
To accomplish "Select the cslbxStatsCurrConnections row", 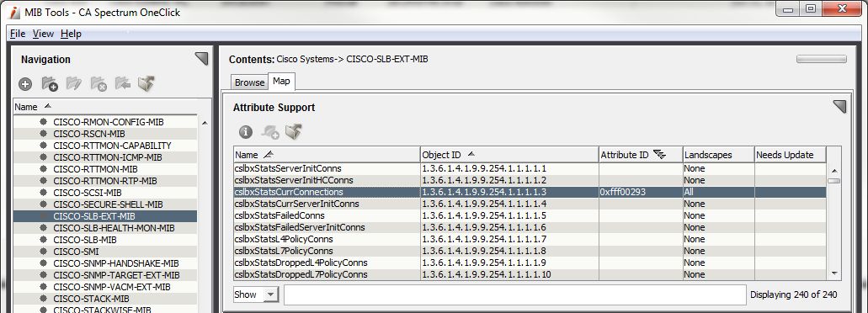I will pos(530,192).
